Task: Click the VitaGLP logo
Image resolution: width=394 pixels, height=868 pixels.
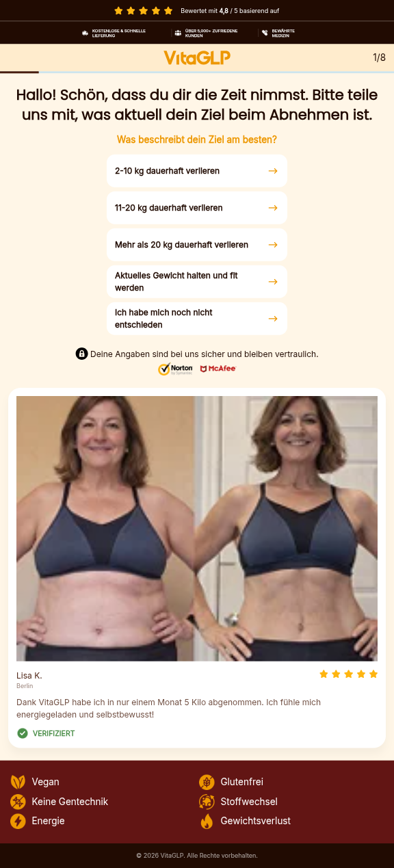Action: (197, 58)
